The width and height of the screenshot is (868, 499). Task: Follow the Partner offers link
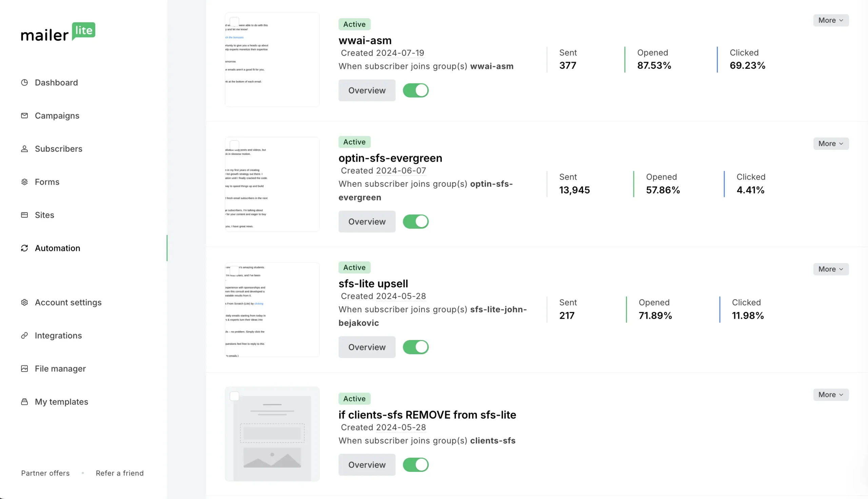(x=45, y=473)
